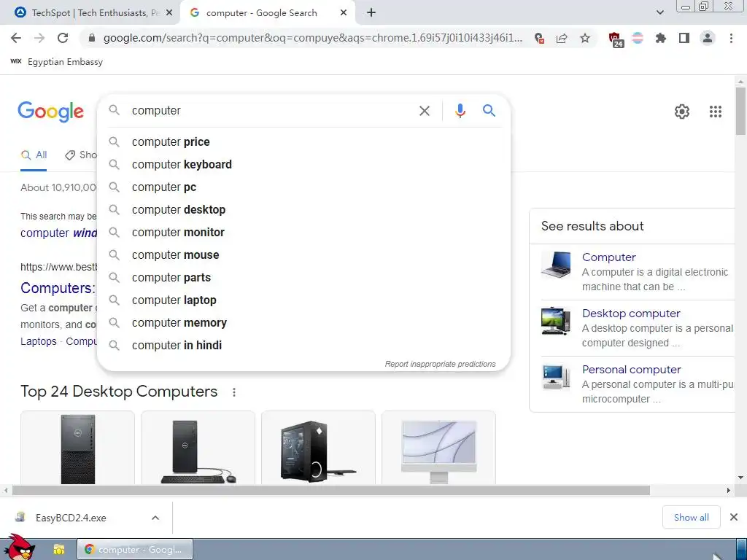This screenshot has height=560, width=747.
Task: Click Show all downloads button
Action: [x=691, y=517]
